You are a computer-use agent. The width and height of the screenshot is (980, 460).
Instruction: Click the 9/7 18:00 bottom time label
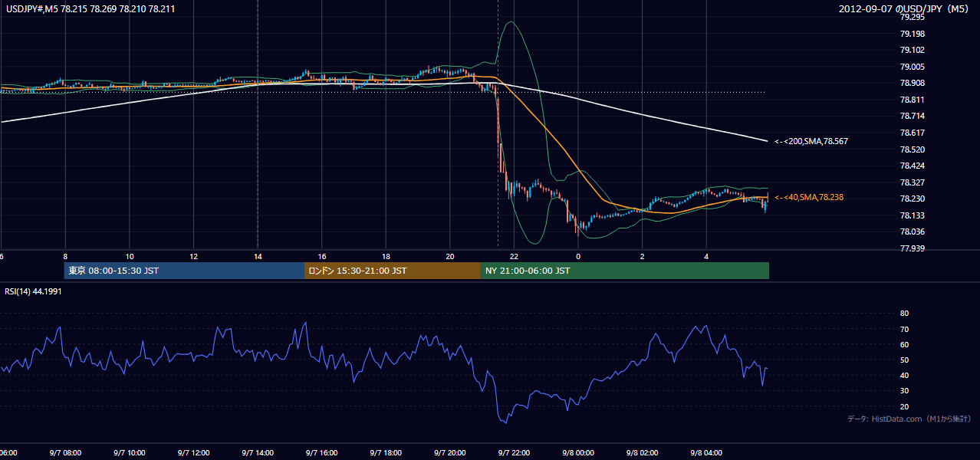(x=386, y=453)
